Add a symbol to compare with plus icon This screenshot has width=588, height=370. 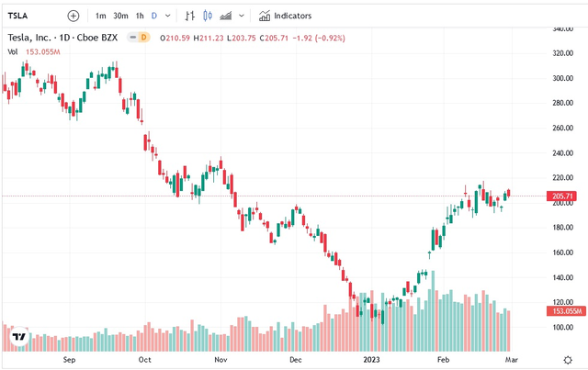(x=73, y=16)
